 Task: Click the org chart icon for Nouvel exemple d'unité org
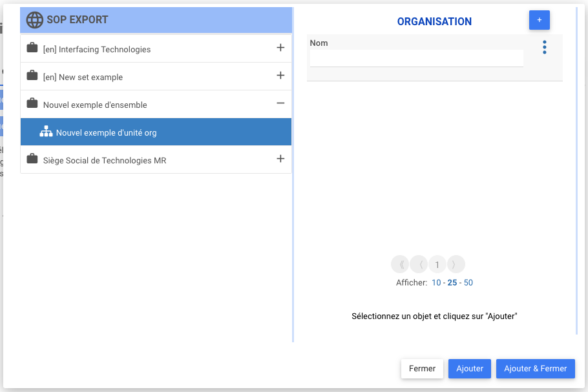(x=46, y=132)
